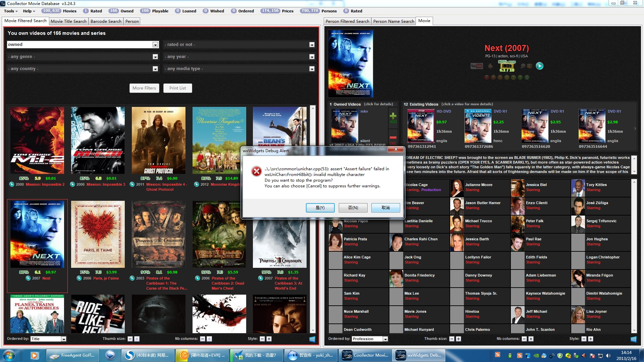Rate Next with the middle neutral smiley
The height and width of the screenshot is (362, 644).
click(x=507, y=77)
